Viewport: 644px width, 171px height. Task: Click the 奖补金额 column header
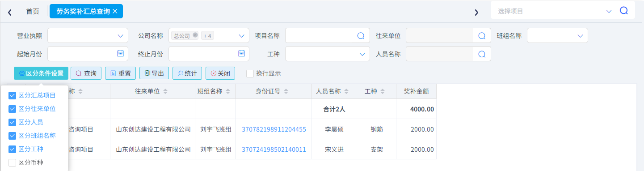[x=416, y=91]
